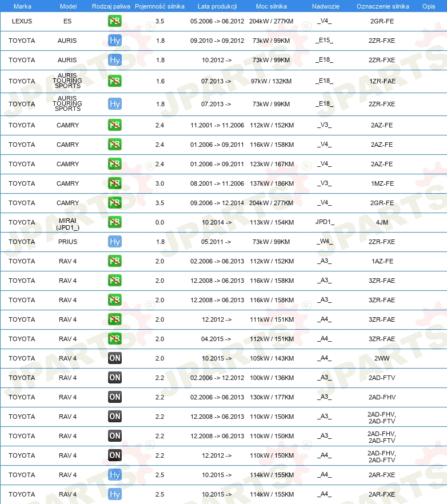Click power value 100kW / 136KM
Viewport: 447px width, 504px height.
pos(272,378)
